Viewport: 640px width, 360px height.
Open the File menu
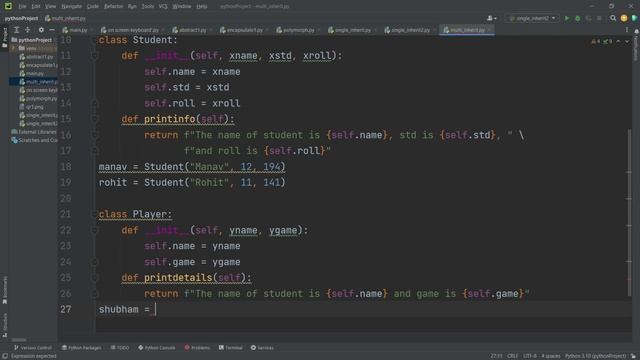22,7
